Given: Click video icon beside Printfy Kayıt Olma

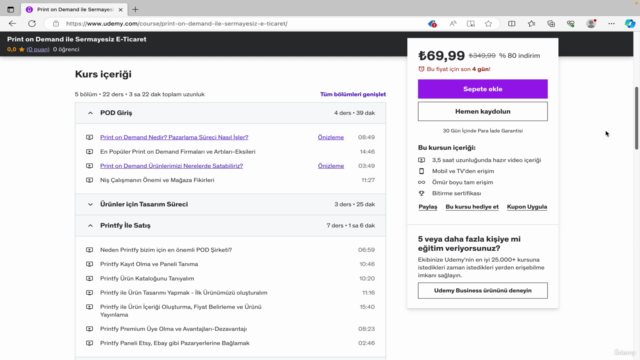Looking at the screenshot, I should click(x=89, y=264).
